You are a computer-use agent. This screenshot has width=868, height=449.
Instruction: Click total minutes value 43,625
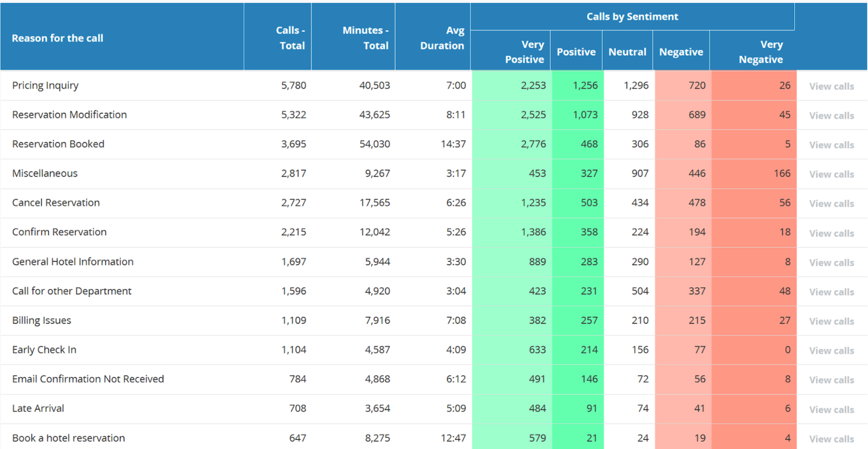tap(375, 114)
